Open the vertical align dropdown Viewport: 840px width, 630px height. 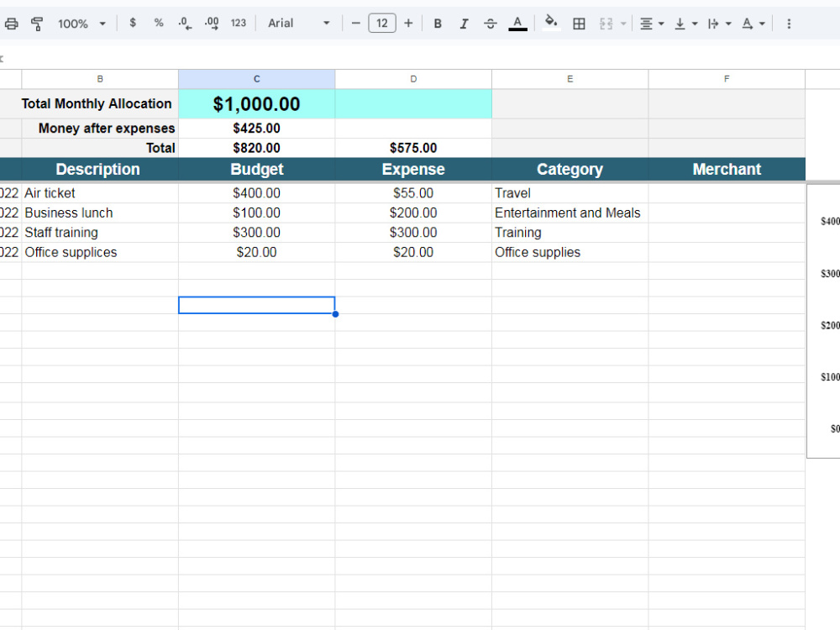pos(685,24)
